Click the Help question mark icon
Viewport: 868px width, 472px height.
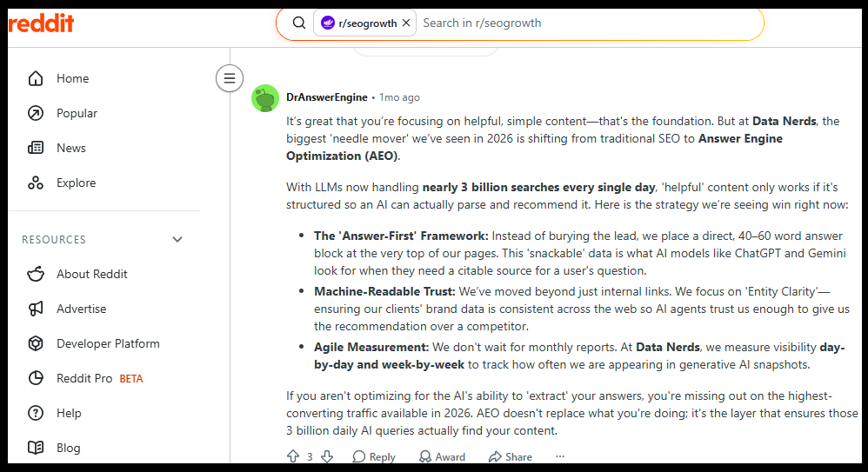(36, 413)
